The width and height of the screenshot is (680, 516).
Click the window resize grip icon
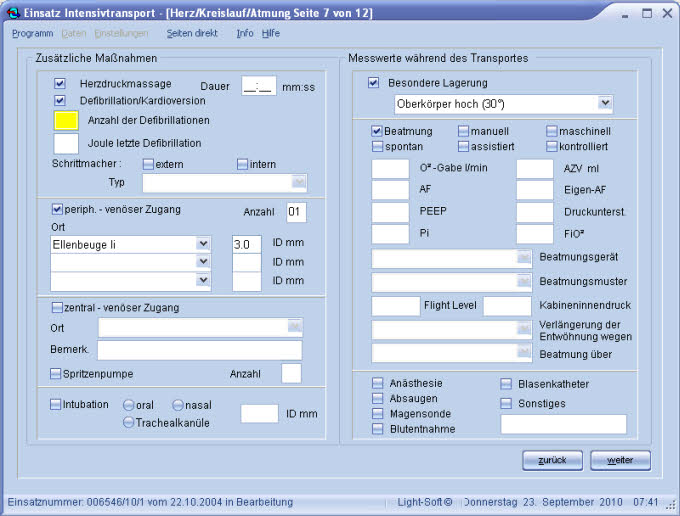click(672, 505)
